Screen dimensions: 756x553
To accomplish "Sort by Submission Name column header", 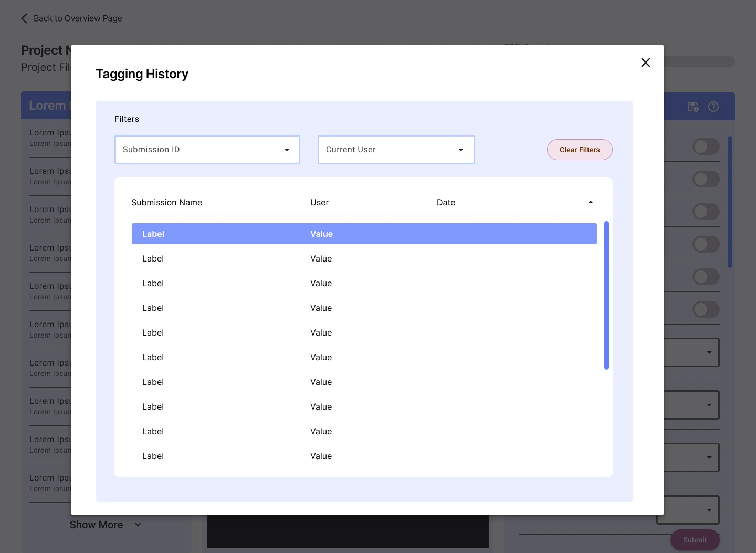I will pos(166,202).
